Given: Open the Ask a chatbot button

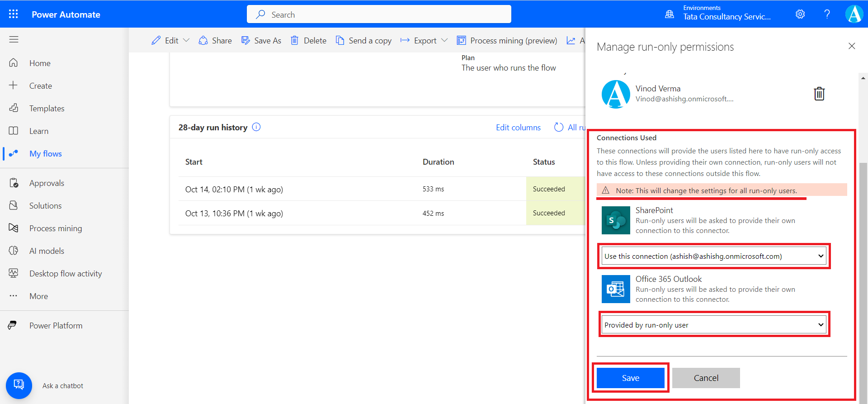Looking at the screenshot, I should tap(19, 385).
